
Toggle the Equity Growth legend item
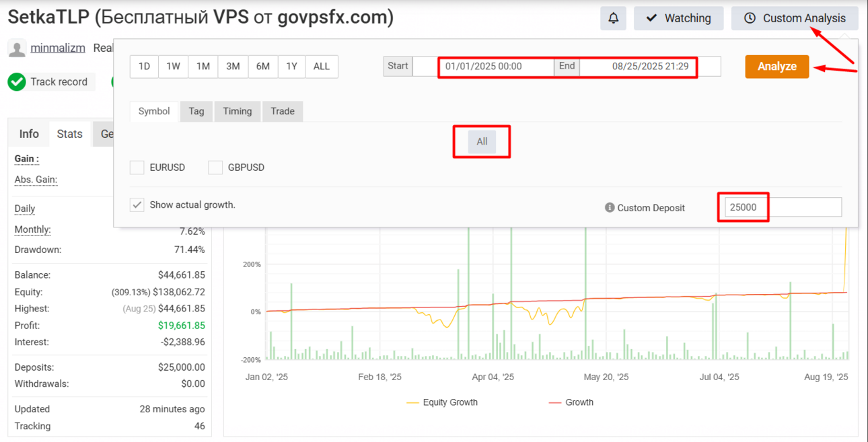point(442,402)
